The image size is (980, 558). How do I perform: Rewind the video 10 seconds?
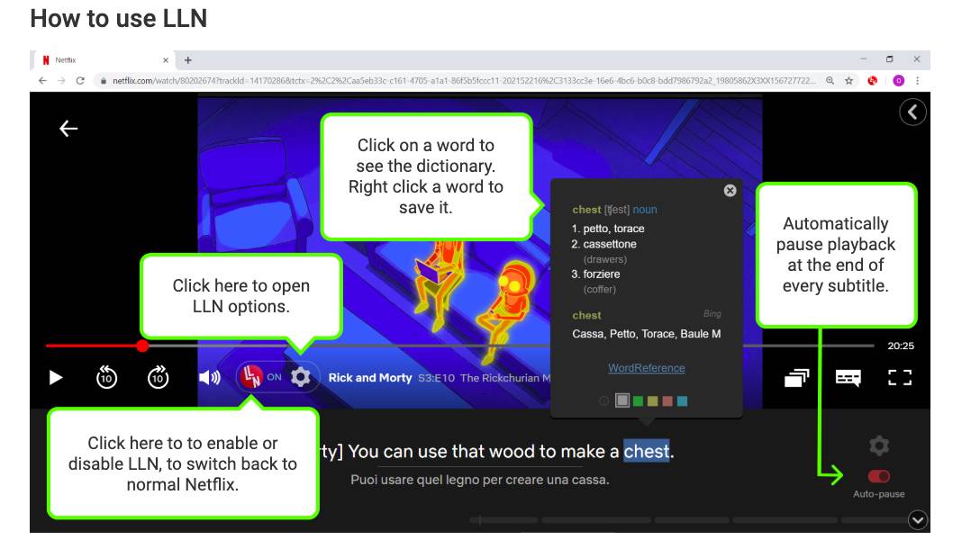coord(106,378)
